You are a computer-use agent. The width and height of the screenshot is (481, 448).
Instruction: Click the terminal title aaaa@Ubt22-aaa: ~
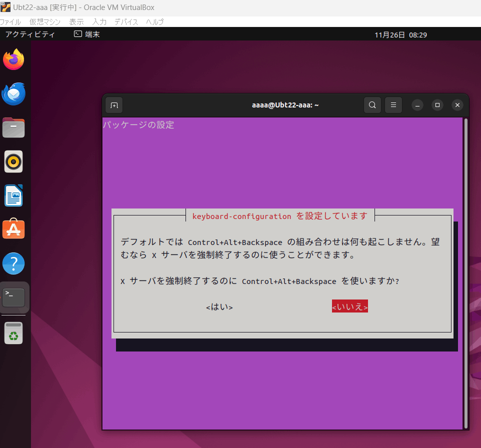(285, 105)
